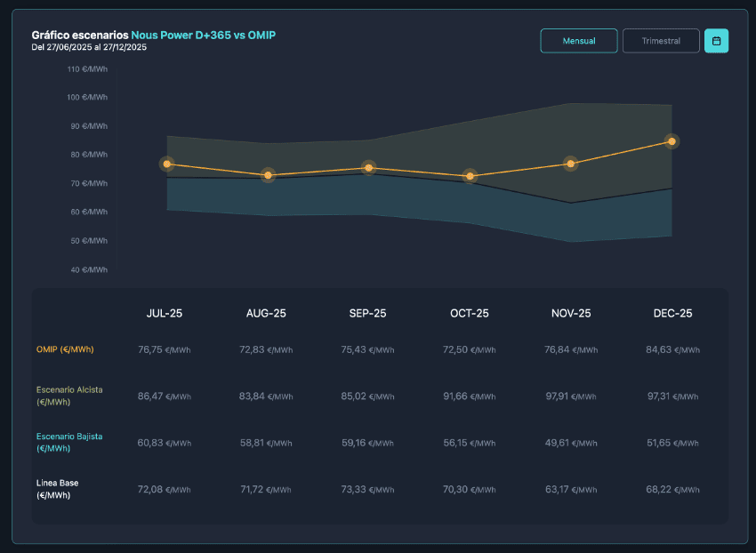
Task: Select the DEC-25 column header
Action: (672, 314)
